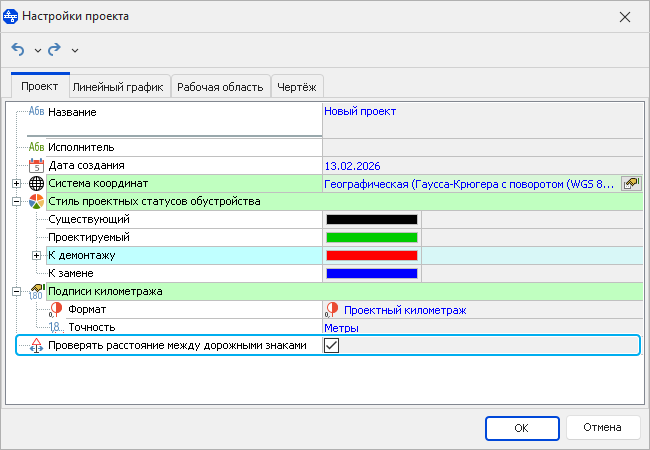650x450 pixels.
Task: Click the Отмена button
Action: 603,427
